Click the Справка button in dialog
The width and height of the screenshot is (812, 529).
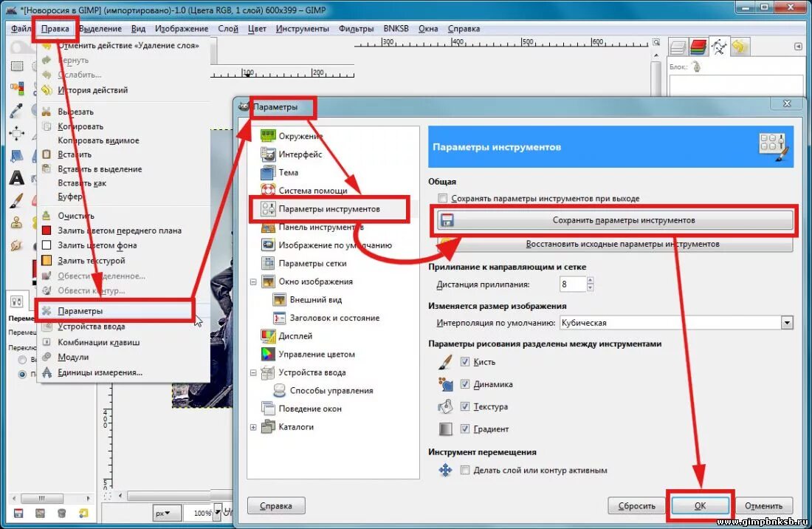pyautogui.click(x=276, y=505)
